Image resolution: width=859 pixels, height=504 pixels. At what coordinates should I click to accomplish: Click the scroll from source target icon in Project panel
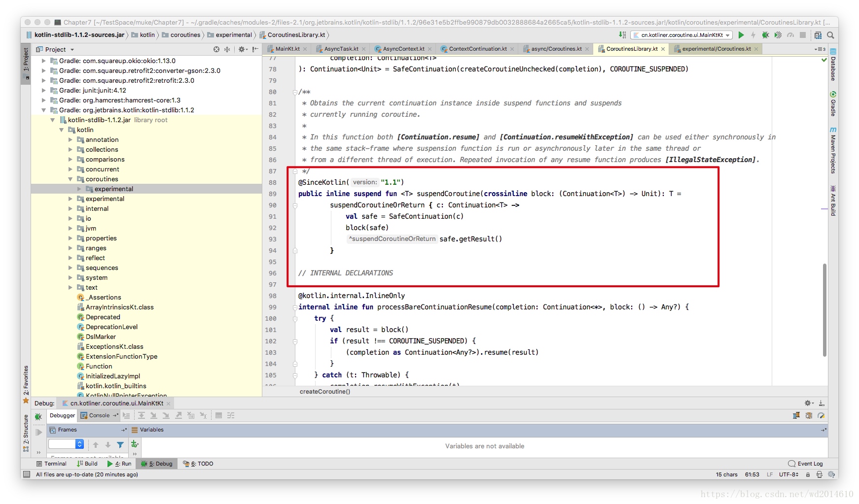[x=216, y=49]
